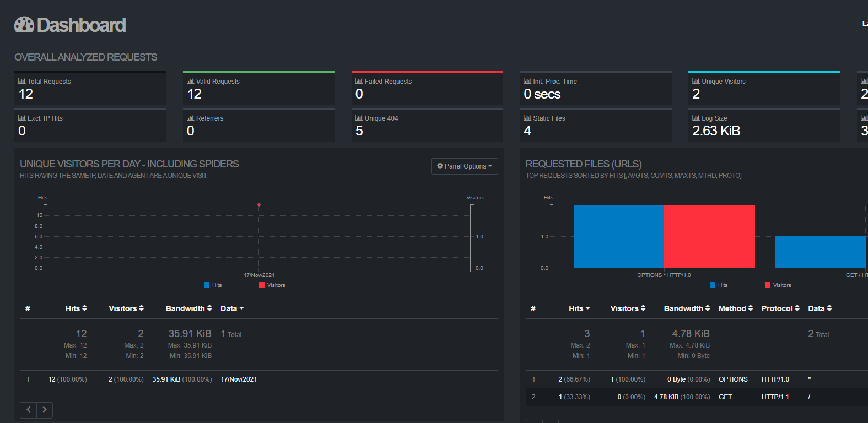Viewport: 868px width, 423px height.
Task: Click the Dashboard gauge icon
Action: pyautogui.click(x=24, y=25)
